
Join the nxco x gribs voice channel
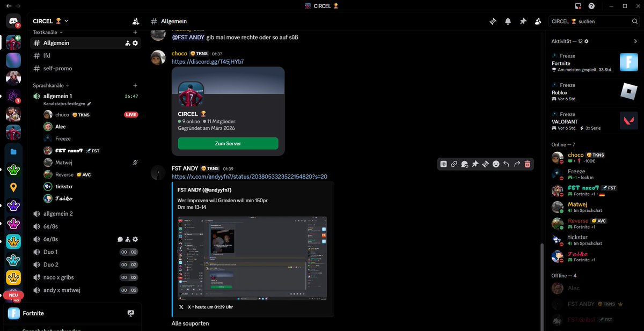pyautogui.click(x=85, y=277)
